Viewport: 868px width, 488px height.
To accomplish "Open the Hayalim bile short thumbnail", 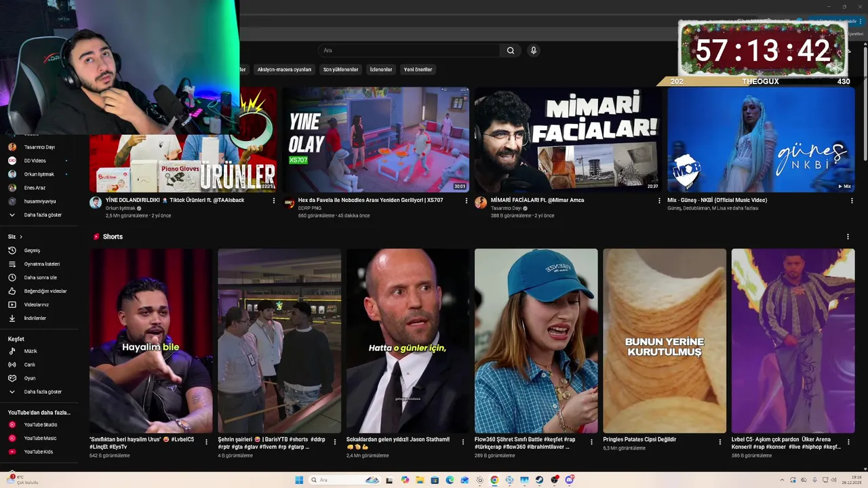I will [151, 341].
